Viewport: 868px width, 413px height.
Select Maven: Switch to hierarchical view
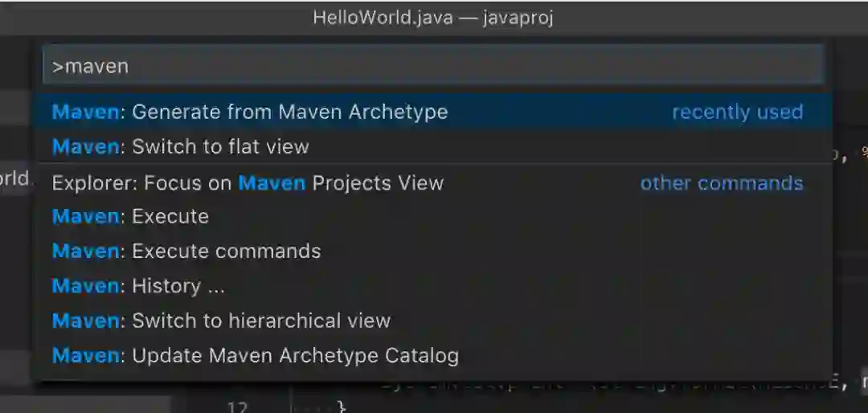click(433, 321)
